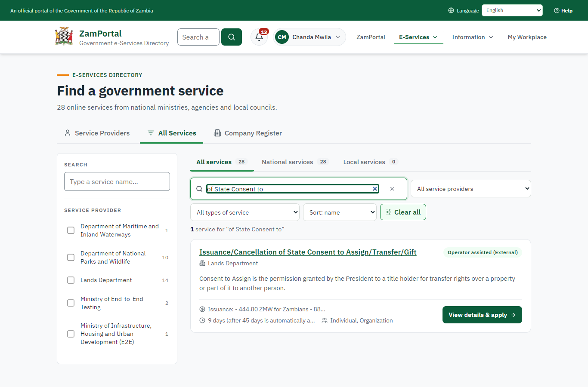Viewport: 588px width, 387px height.
Task: Show the National services tab
Action: click(x=295, y=162)
